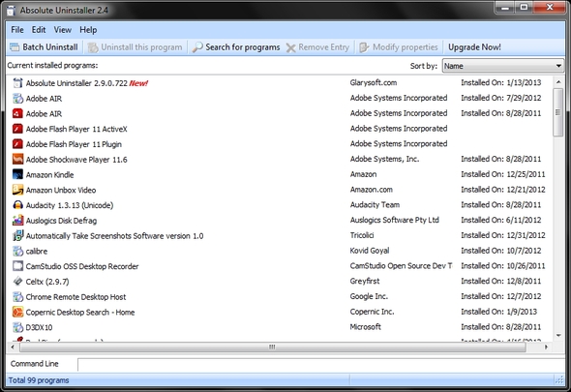This screenshot has width=571, height=392.
Task: Select Copernic Desktop Search - Home text
Action: click(80, 313)
